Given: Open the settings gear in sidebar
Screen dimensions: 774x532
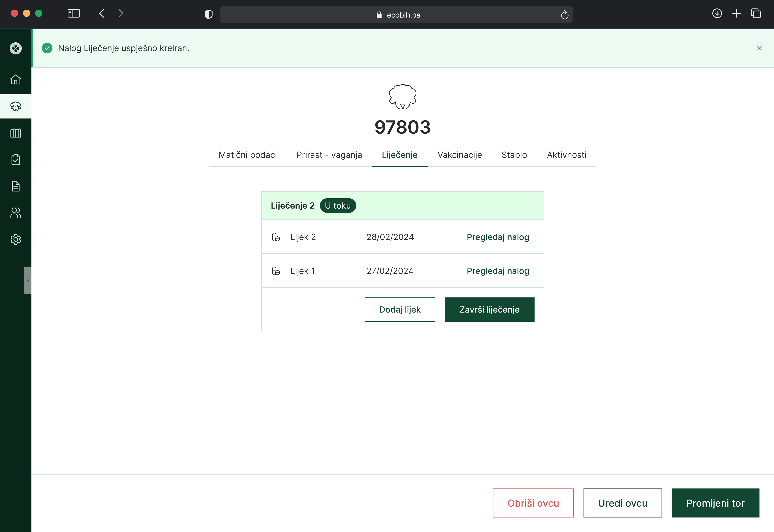Looking at the screenshot, I should 16,239.
